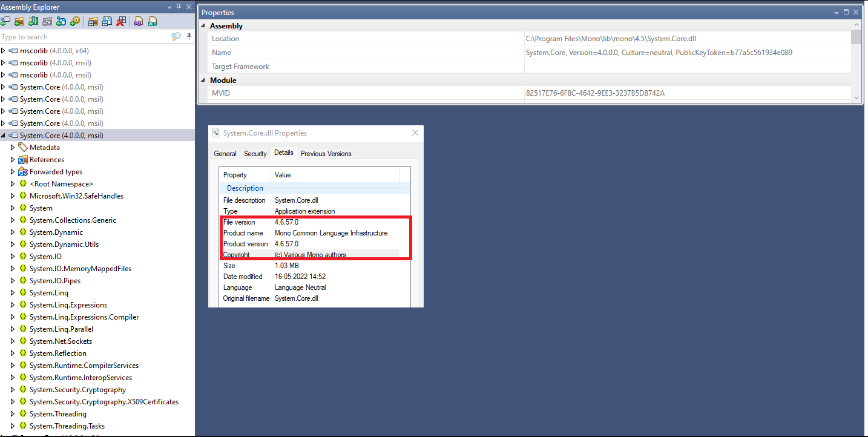This screenshot has width=868, height=437.
Task: Click inside the Type to search field
Action: (x=85, y=36)
